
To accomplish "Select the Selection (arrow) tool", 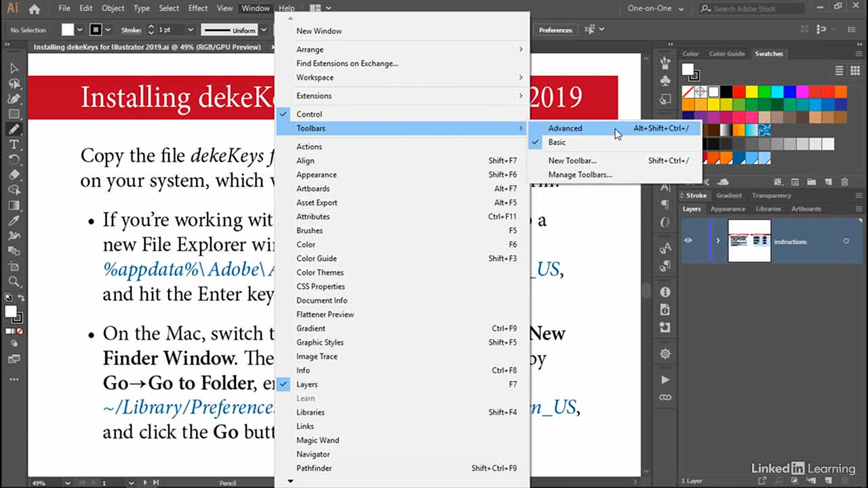I will point(14,68).
